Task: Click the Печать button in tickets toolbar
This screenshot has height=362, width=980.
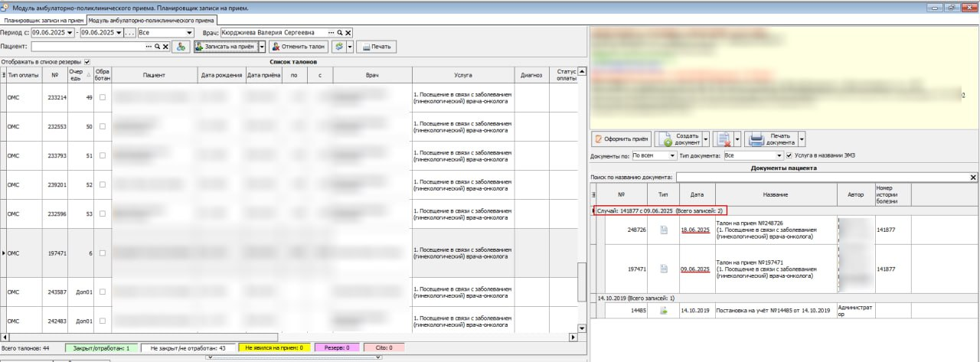Action: [377, 47]
